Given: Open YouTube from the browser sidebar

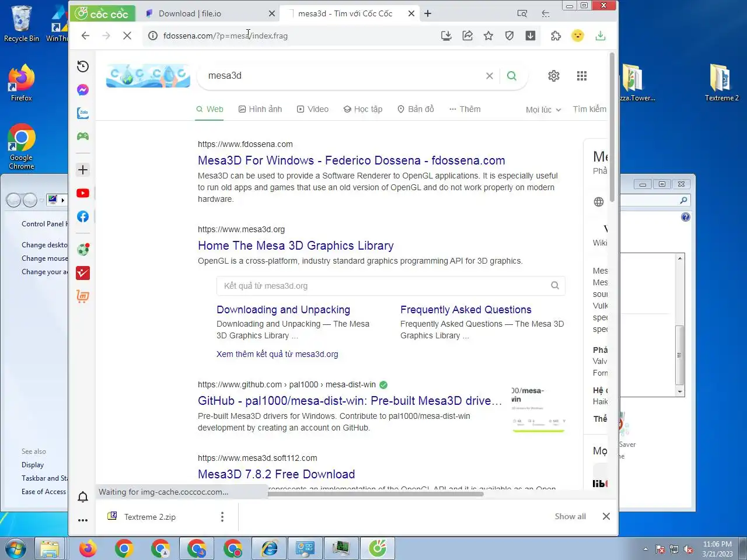Looking at the screenshot, I should tap(83, 193).
